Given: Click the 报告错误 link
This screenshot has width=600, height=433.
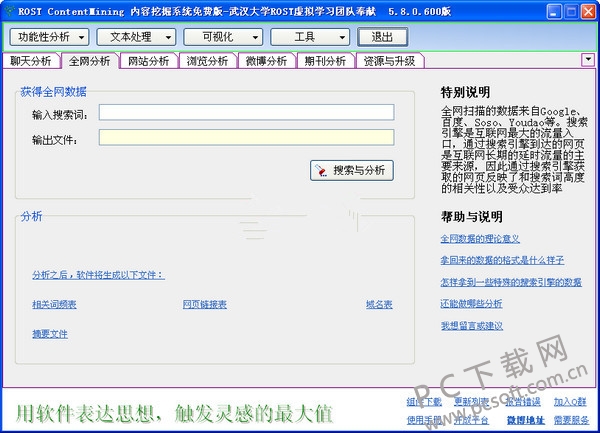Looking at the screenshot, I should coord(523,402).
